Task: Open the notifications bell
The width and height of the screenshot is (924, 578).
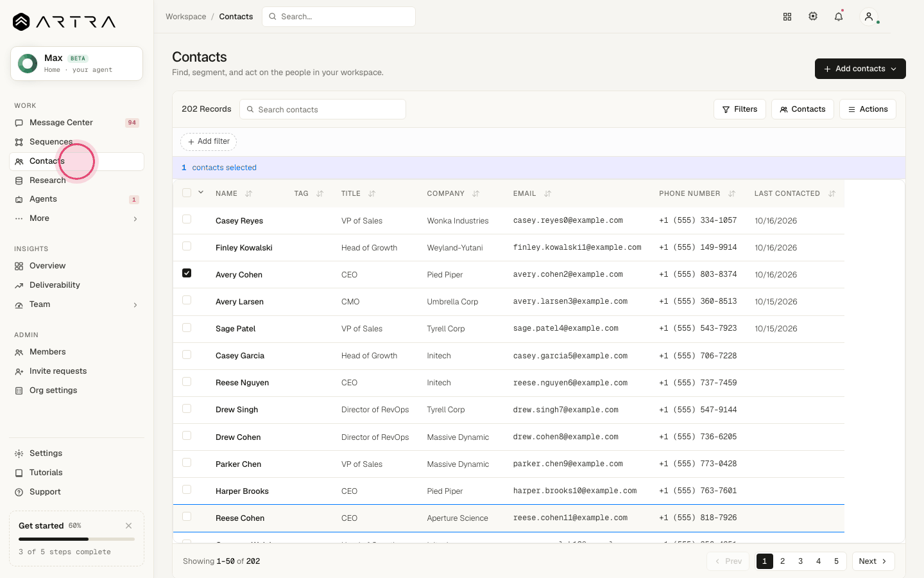Action: click(x=839, y=17)
